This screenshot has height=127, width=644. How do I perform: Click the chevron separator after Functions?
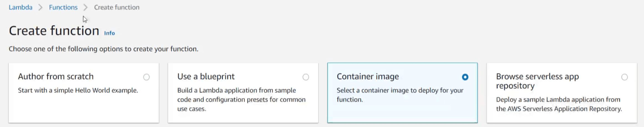[85, 7]
